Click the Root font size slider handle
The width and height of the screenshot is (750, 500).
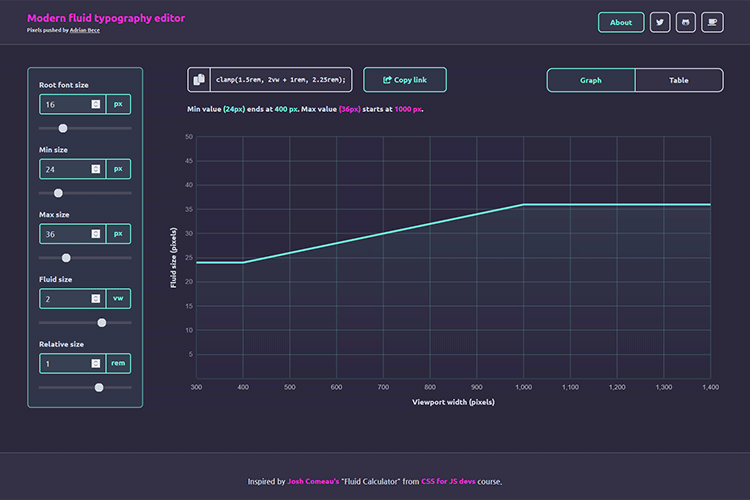click(63, 128)
